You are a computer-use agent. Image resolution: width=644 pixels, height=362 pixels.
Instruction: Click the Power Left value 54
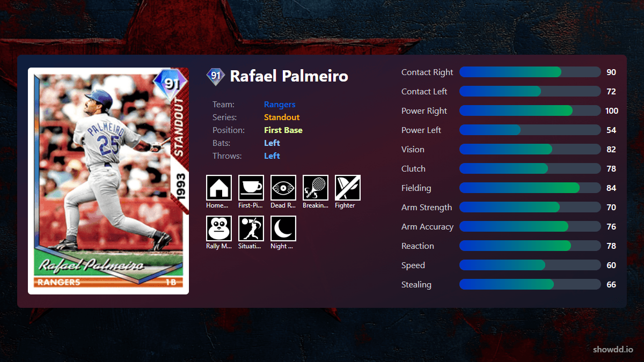[611, 130]
